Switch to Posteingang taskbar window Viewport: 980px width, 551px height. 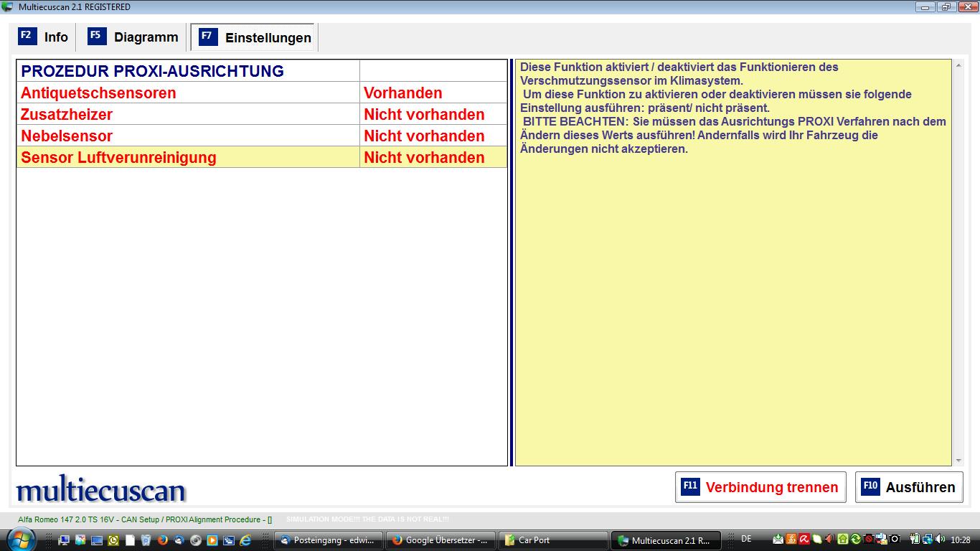point(329,540)
